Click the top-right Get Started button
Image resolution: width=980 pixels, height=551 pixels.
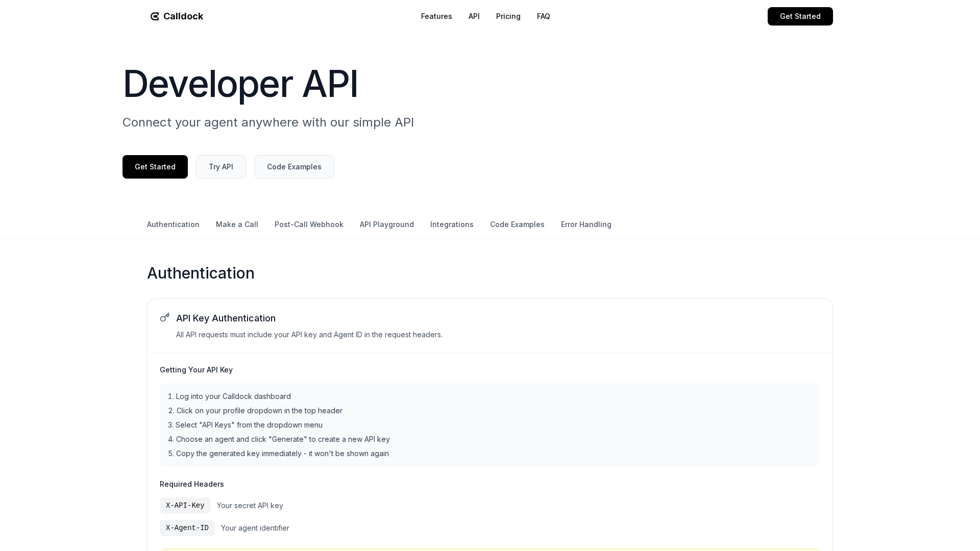click(x=800, y=16)
